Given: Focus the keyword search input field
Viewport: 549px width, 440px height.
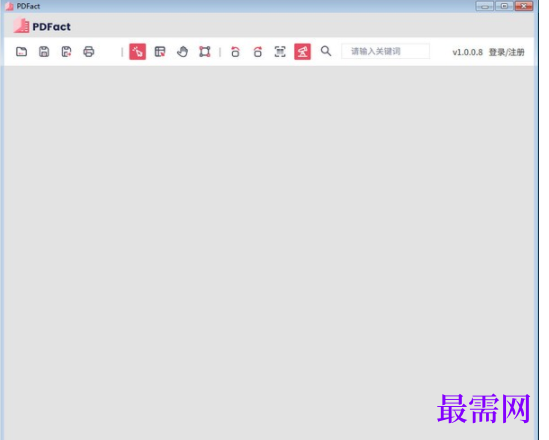Looking at the screenshot, I should pyautogui.click(x=385, y=51).
